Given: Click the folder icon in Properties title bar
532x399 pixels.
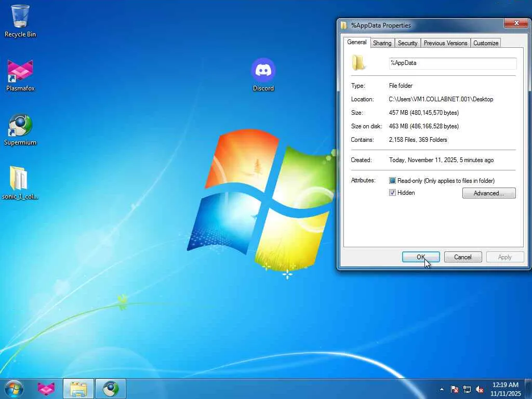Looking at the screenshot, I should 344,25.
